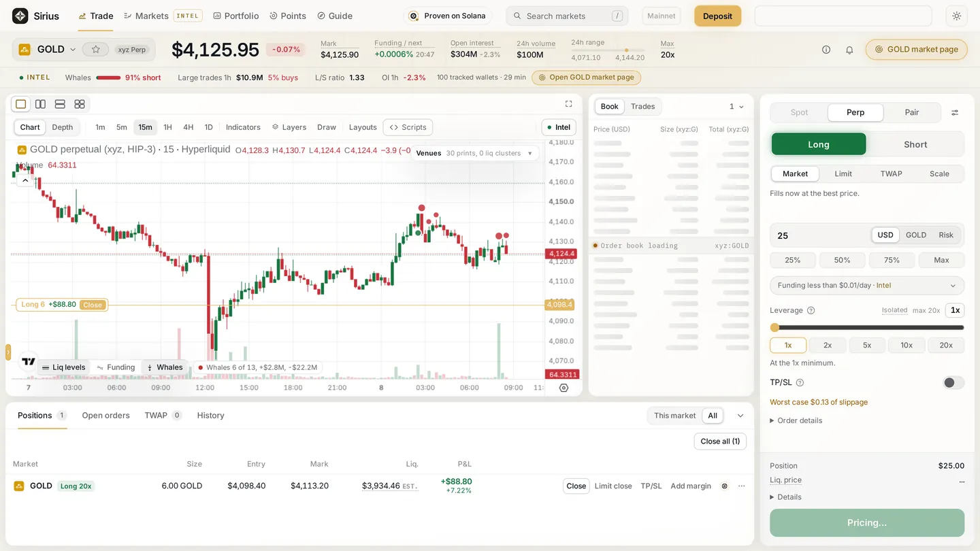The image size is (980, 551).
Task: Toggle Whales overlay on chart
Action: 165,367
